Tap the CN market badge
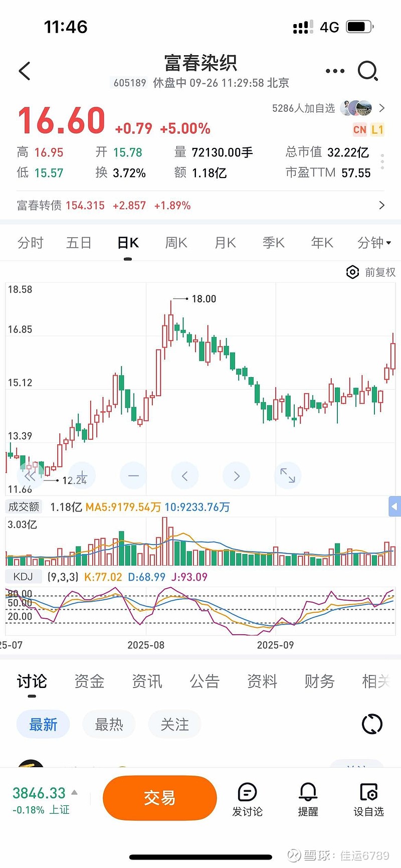 pos(360,130)
